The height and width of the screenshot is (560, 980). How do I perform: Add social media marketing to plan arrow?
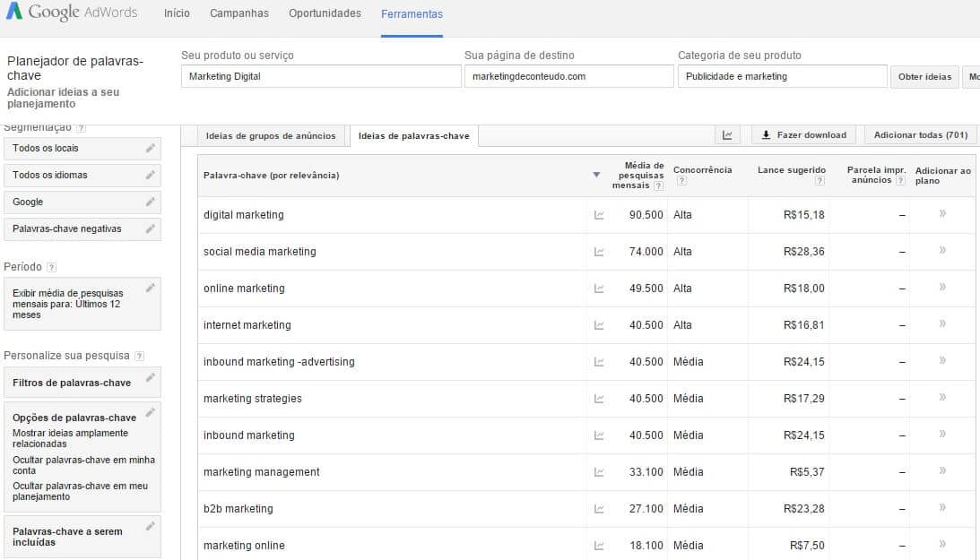(x=942, y=250)
